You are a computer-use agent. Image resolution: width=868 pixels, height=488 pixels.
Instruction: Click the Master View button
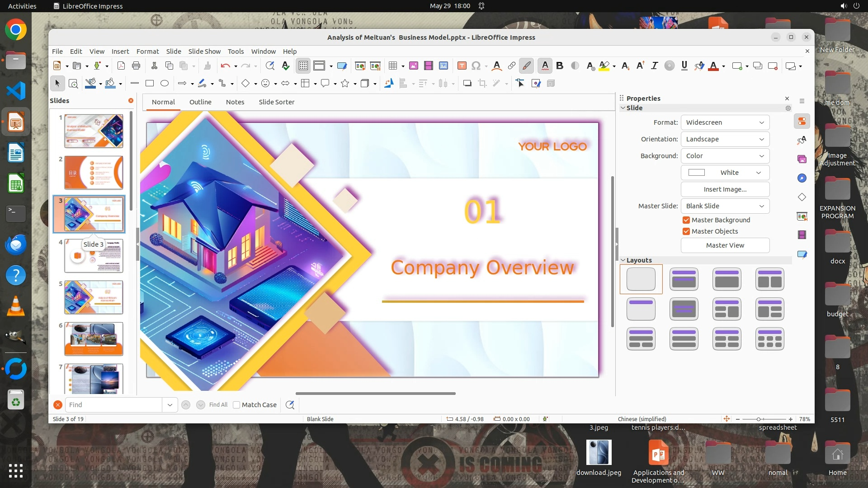pyautogui.click(x=725, y=245)
